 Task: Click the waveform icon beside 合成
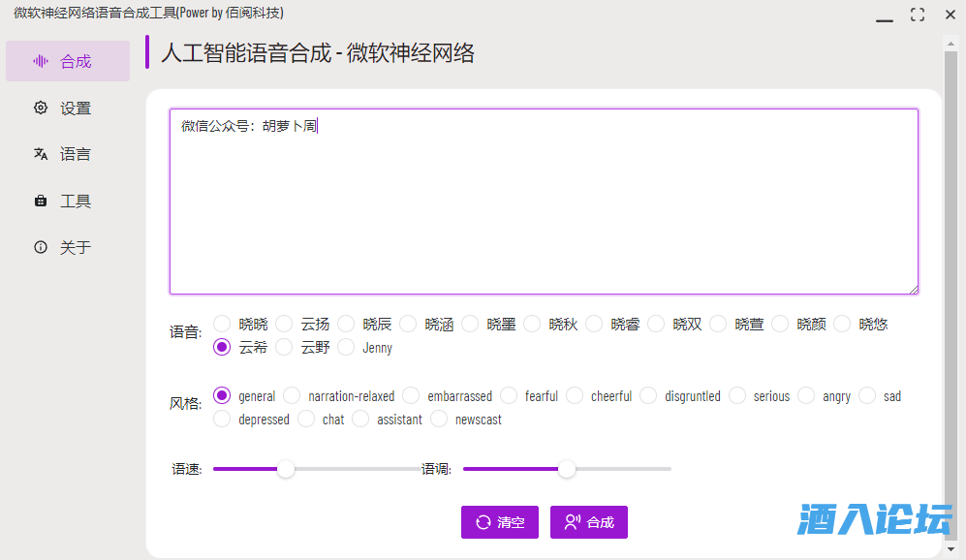(x=41, y=61)
